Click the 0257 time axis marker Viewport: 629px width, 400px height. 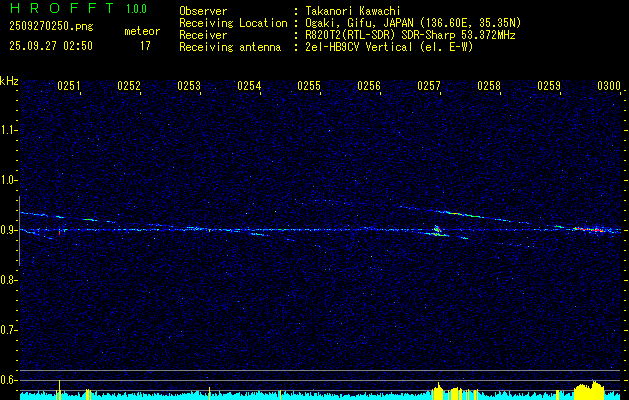(429, 86)
